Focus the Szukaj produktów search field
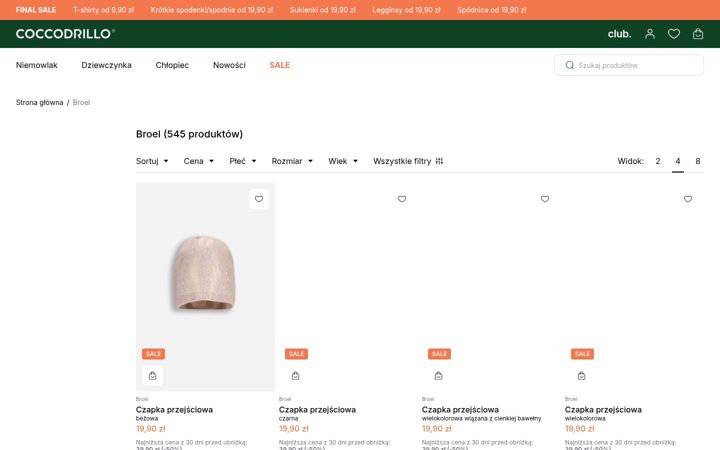This screenshot has height=450, width=720. point(629,65)
